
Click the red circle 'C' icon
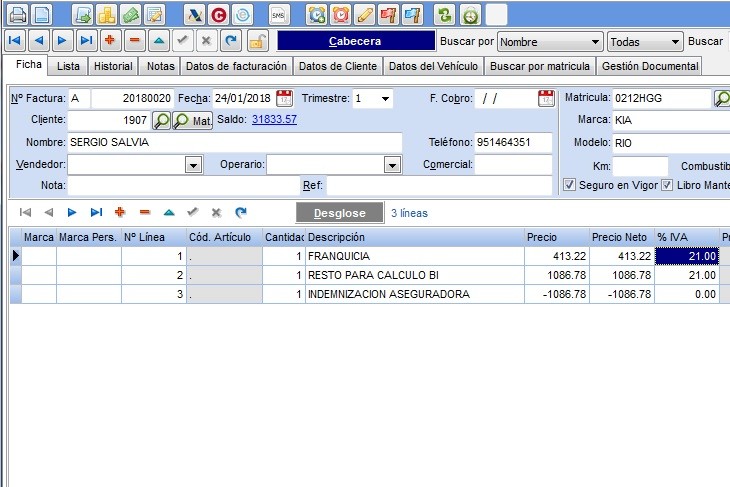(x=218, y=15)
